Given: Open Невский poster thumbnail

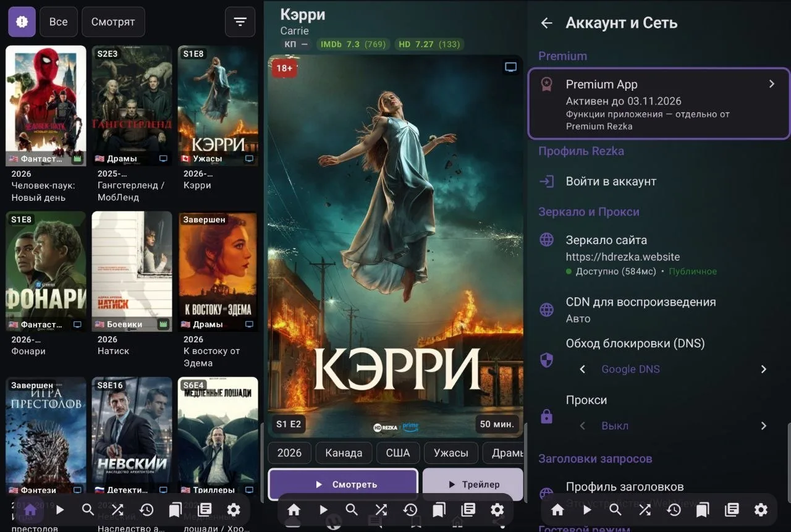Looking at the screenshot, I should [x=132, y=437].
